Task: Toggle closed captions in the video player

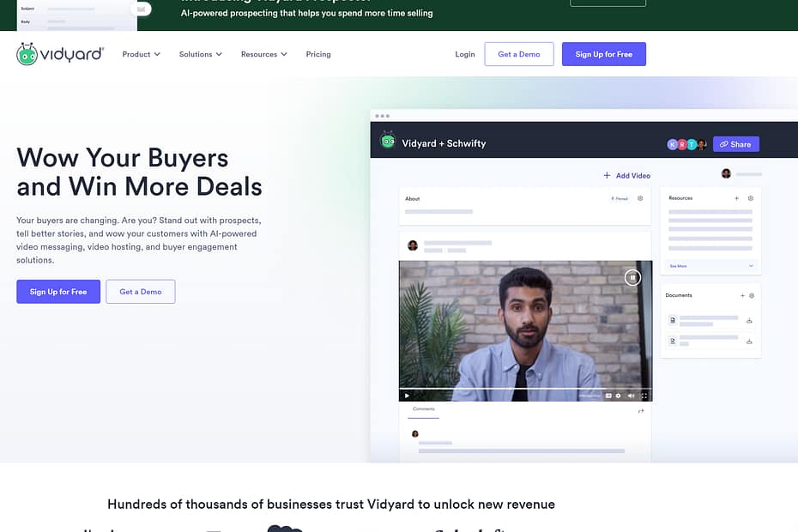Action: 608,396
